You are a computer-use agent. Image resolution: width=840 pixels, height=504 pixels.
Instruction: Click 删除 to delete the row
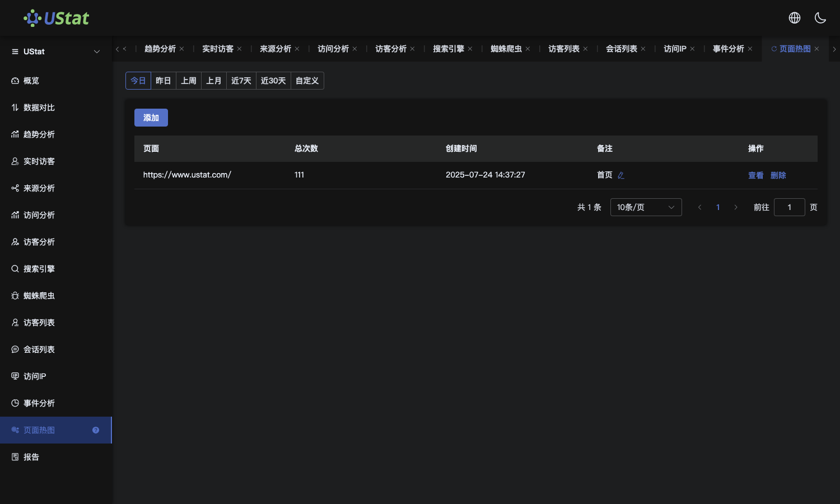pyautogui.click(x=778, y=175)
